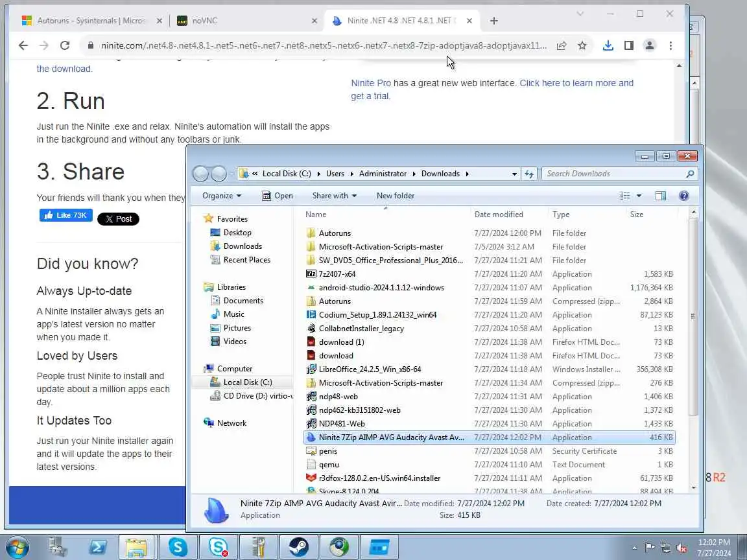The width and height of the screenshot is (747, 560).
Task: Select the Ninite .NET 4.8 tab
Action: pyautogui.click(x=400, y=21)
